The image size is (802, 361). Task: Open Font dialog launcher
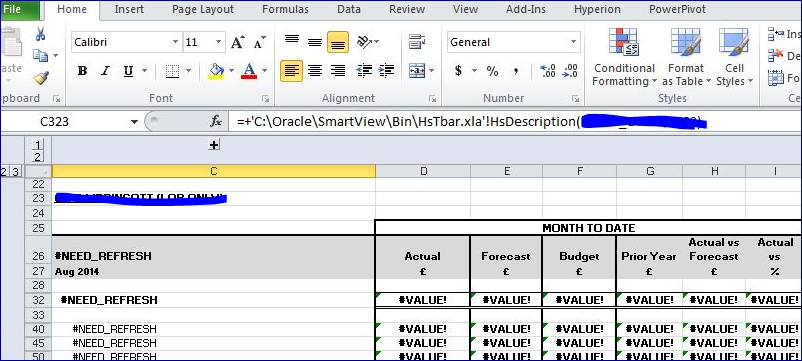(x=265, y=98)
